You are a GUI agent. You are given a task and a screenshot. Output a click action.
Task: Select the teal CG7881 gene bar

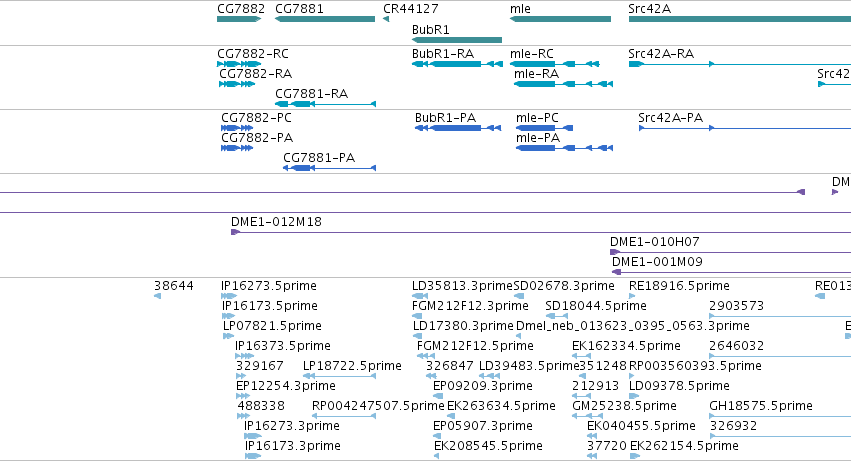click(x=325, y=19)
